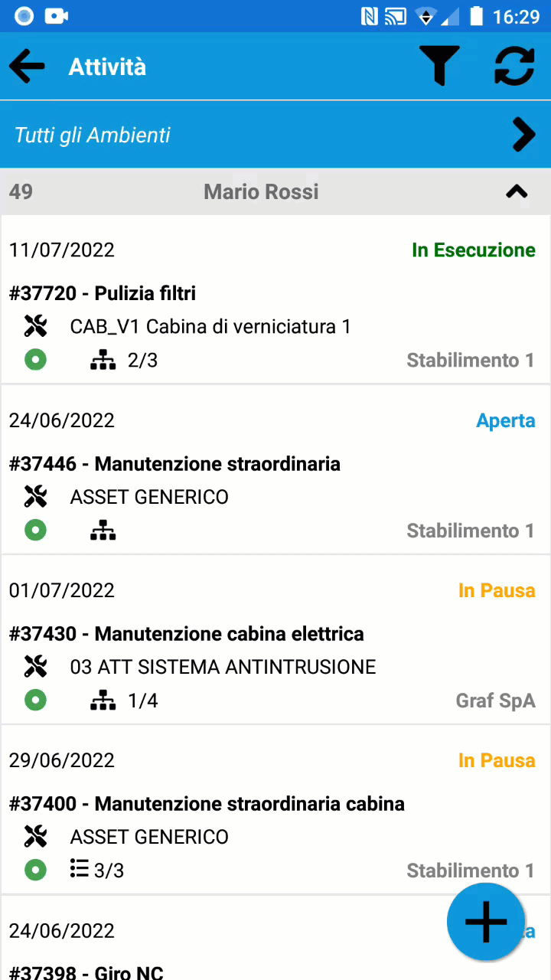Collapse the Mario Rossi group
The image size is (551, 980).
point(517,191)
